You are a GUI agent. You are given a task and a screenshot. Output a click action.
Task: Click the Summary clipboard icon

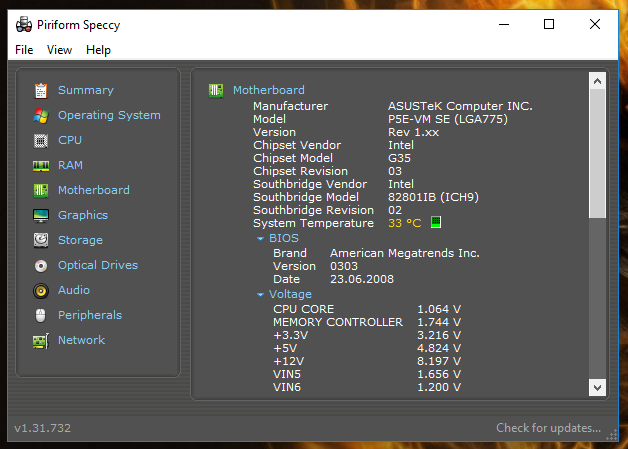(x=41, y=91)
